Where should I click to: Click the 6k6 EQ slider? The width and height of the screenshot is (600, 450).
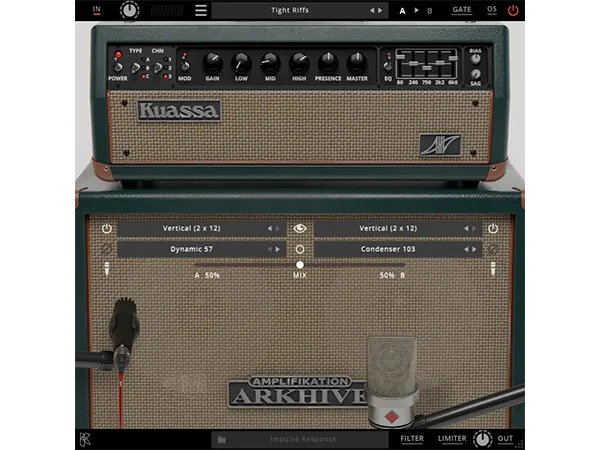pyautogui.click(x=453, y=58)
